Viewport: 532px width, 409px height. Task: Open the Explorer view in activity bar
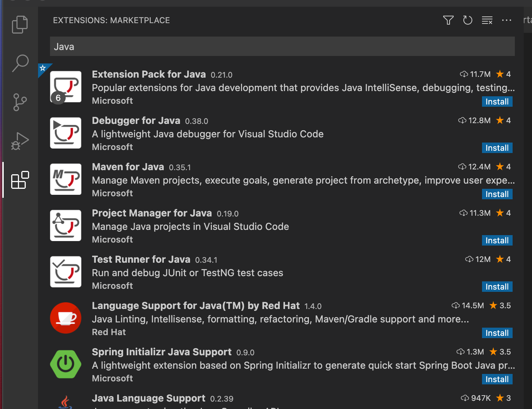click(20, 25)
